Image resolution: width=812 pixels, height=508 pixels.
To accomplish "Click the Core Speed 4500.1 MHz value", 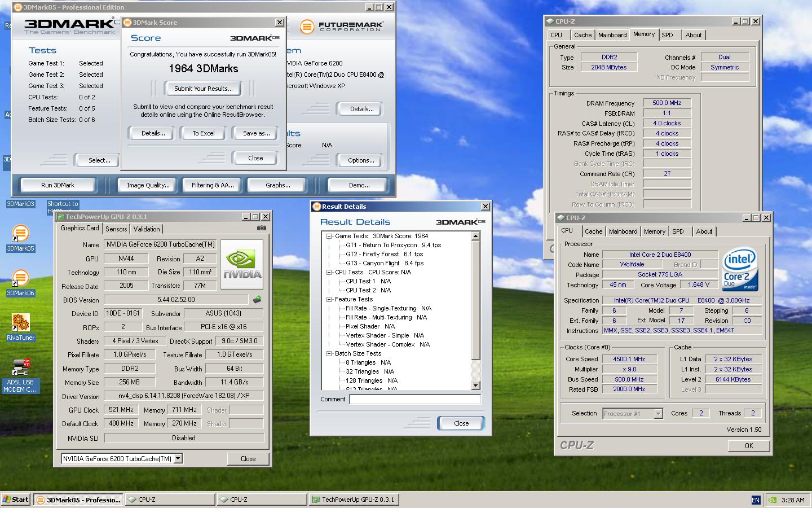I will pos(629,359).
